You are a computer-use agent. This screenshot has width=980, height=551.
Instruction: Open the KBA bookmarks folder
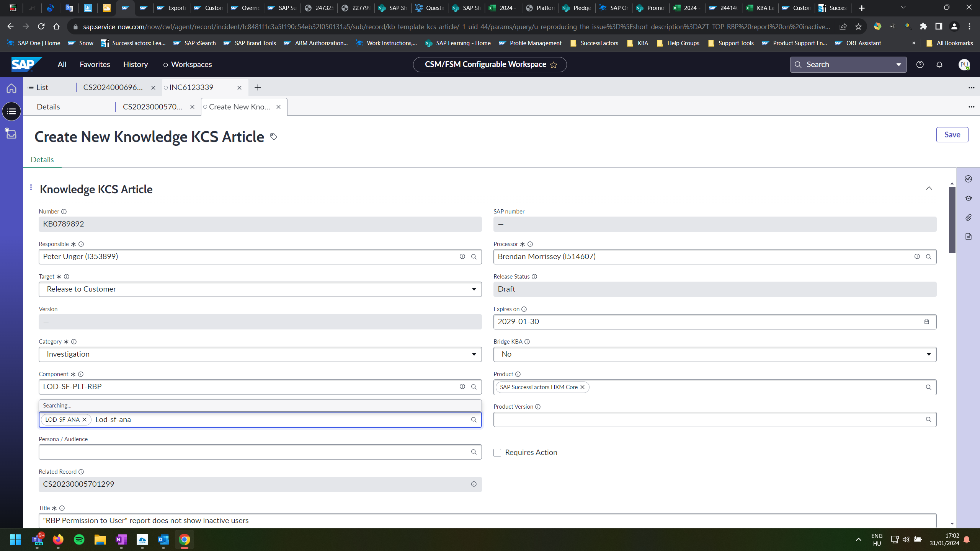[x=638, y=43]
